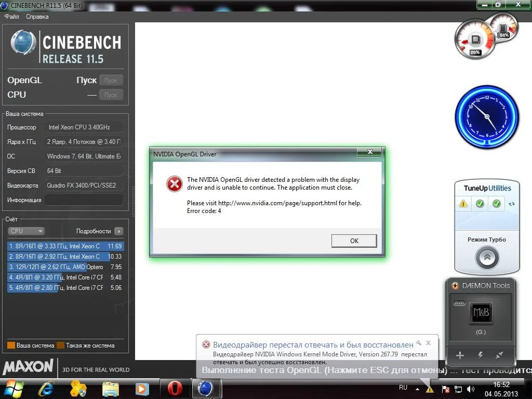Open the CPU score dropdown
532x399 pixels.
tap(26, 231)
